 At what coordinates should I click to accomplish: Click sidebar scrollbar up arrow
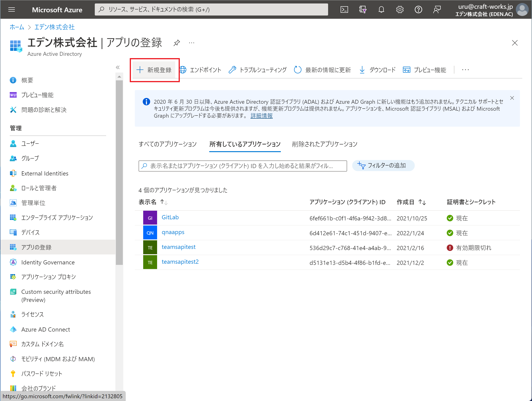click(x=119, y=77)
